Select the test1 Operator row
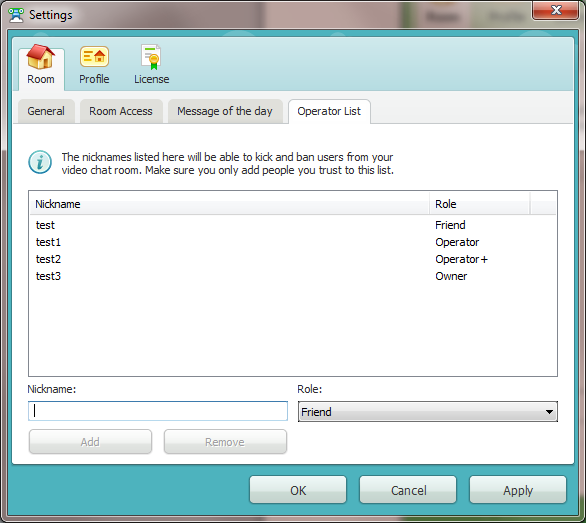The image size is (586, 523). [x=293, y=242]
